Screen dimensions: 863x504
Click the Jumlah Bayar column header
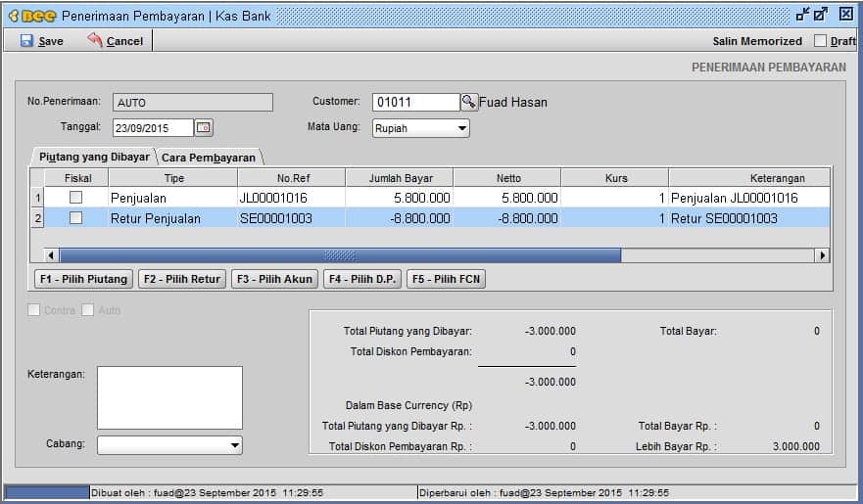coord(400,178)
